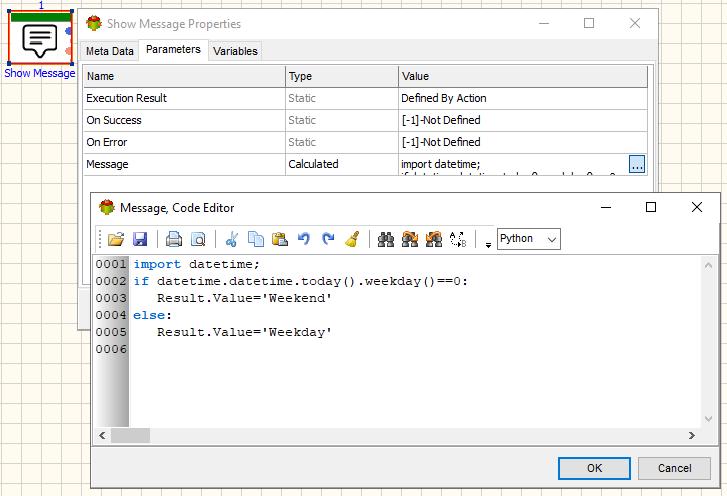The height and width of the screenshot is (496, 727).
Task: Click line number 0006 in gutter
Action: coord(111,349)
